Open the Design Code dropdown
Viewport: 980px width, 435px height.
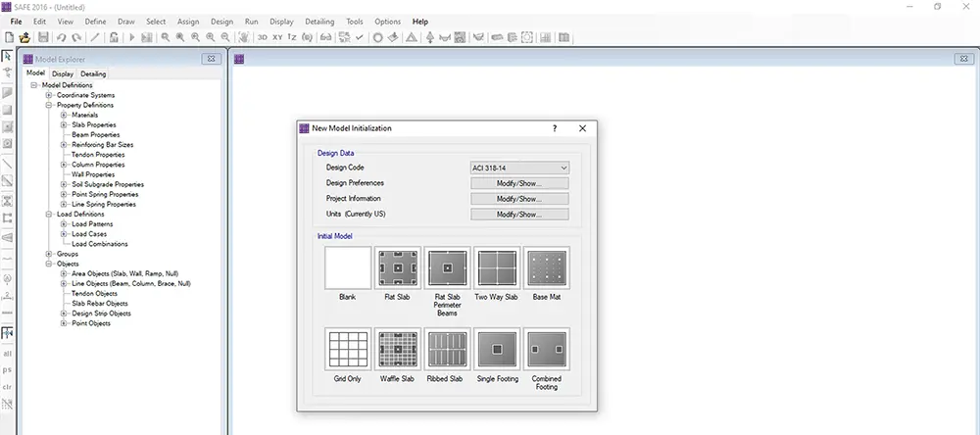[x=519, y=169]
